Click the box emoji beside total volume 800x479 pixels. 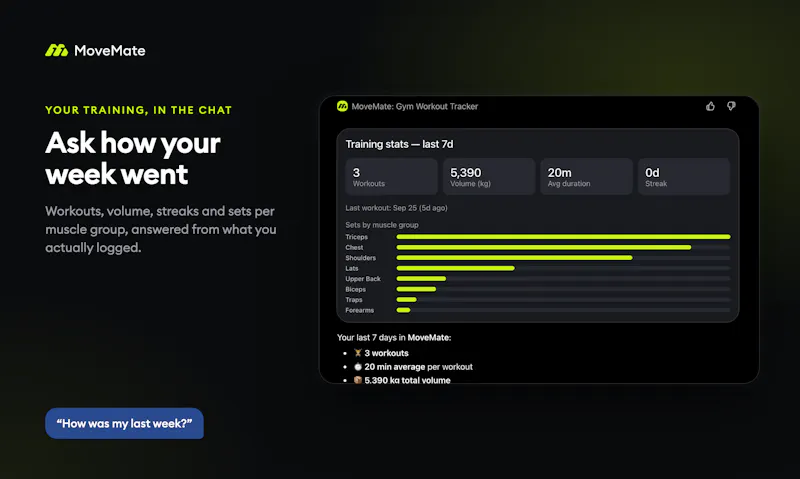pos(358,380)
